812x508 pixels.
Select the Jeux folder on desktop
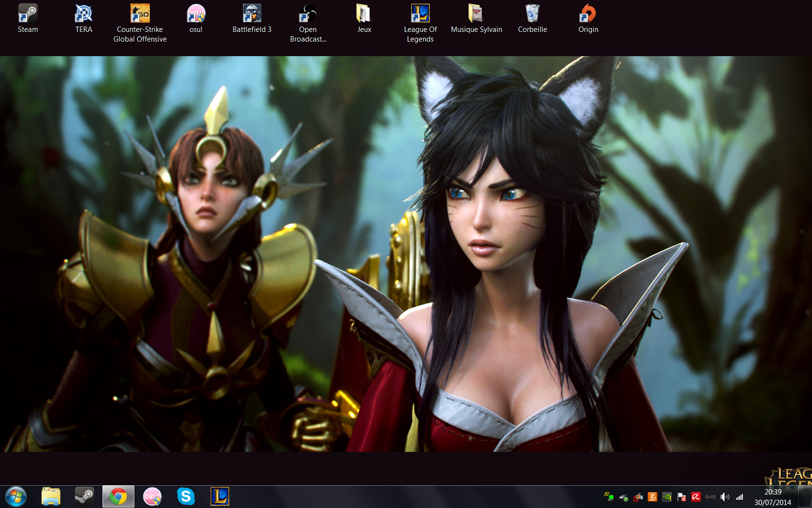point(364,18)
